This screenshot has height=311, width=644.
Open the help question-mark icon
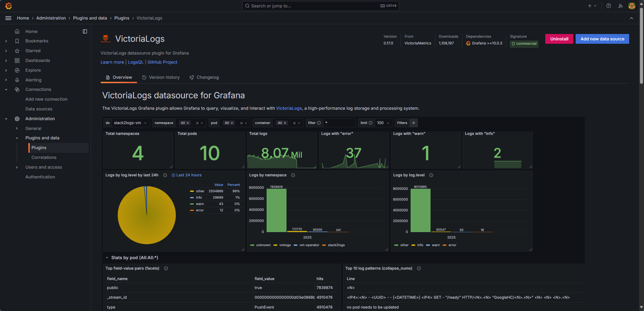pos(608,6)
